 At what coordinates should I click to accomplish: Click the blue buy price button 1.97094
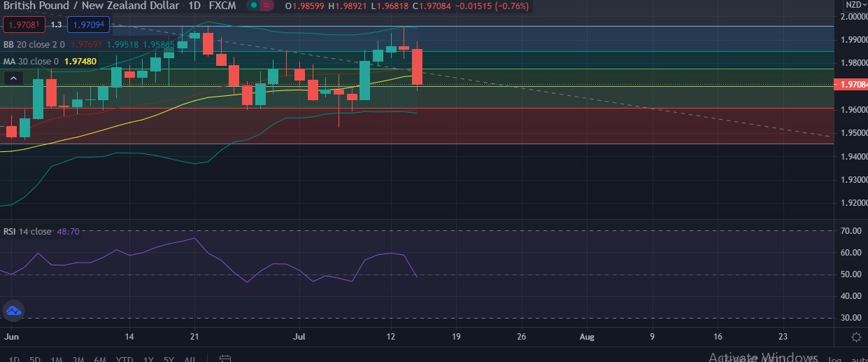coord(88,25)
